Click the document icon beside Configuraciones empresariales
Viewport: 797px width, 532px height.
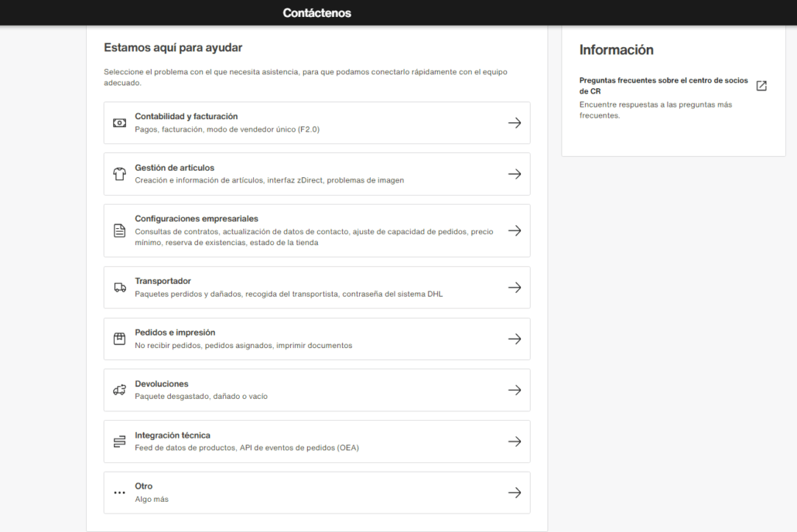click(119, 230)
